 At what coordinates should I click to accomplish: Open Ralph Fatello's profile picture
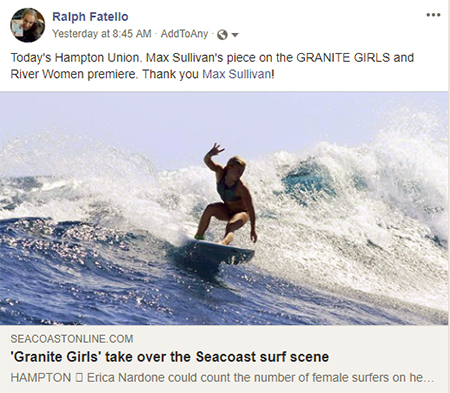click(x=27, y=25)
